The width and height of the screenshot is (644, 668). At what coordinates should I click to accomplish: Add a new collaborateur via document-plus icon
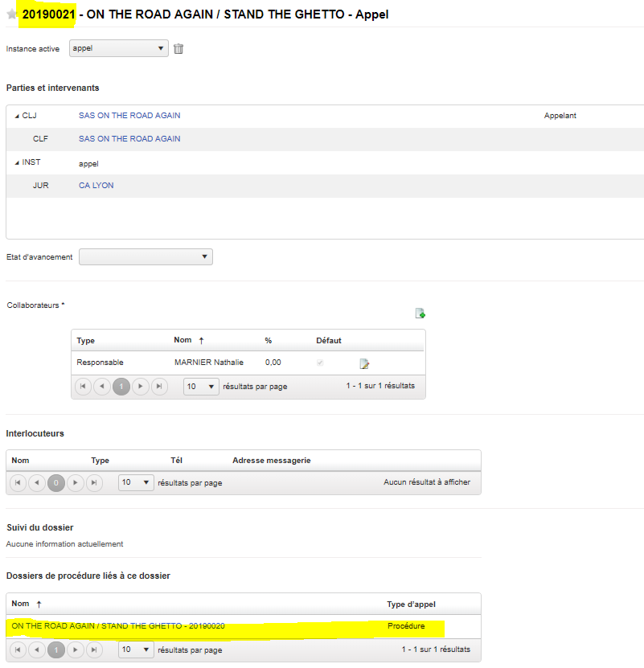pyautogui.click(x=420, y=314)
